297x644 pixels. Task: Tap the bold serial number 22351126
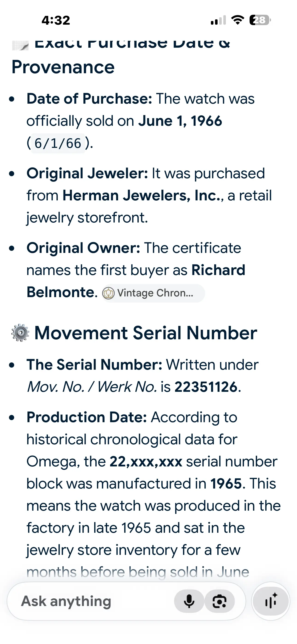(x=206, y=387)
